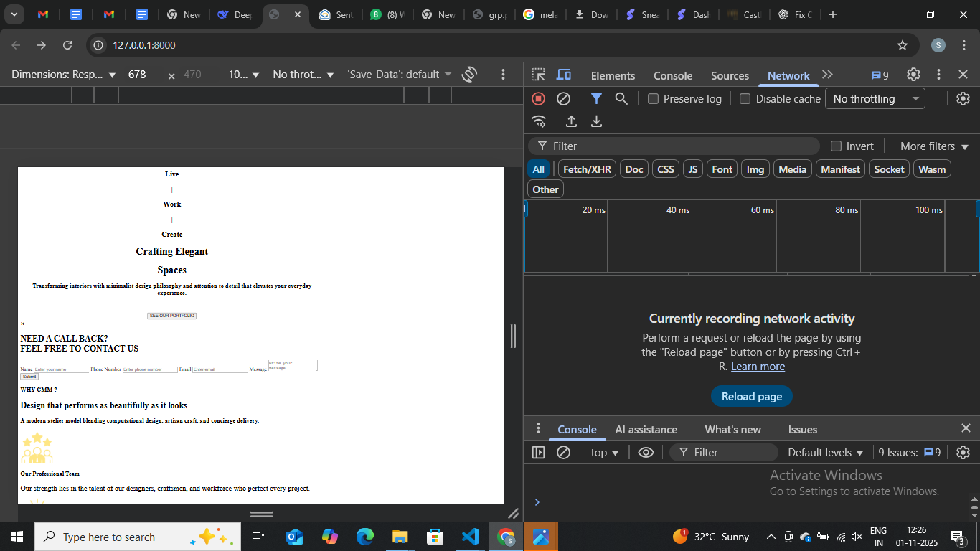Clear the network log

click(x=564, y=99)
